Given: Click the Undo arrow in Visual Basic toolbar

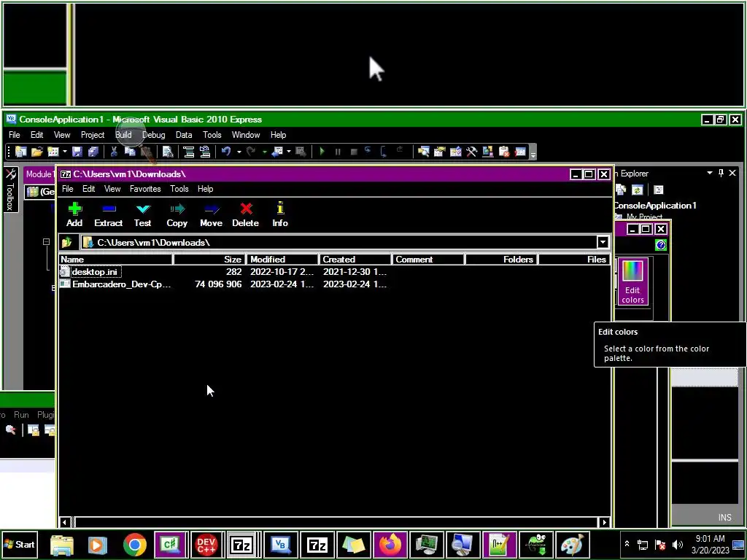Looking at the screenshot, I should 226,152.
